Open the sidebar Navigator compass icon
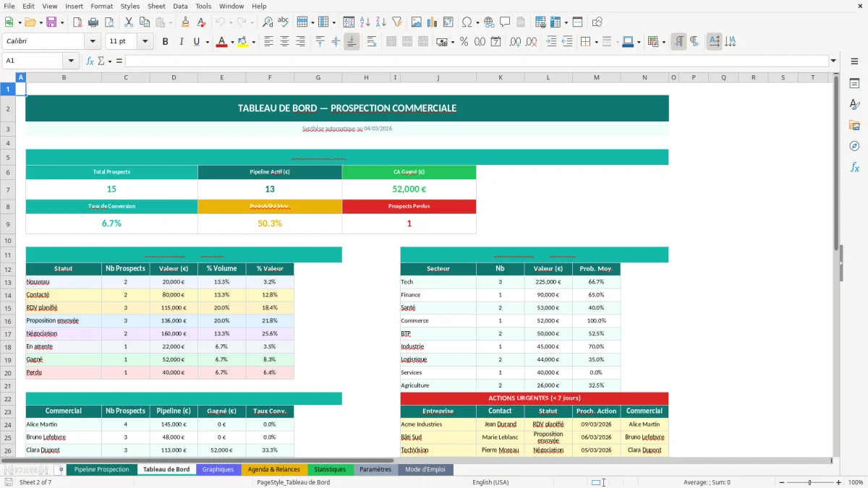Viewport: 868px width, 488px height. (854, 146)
